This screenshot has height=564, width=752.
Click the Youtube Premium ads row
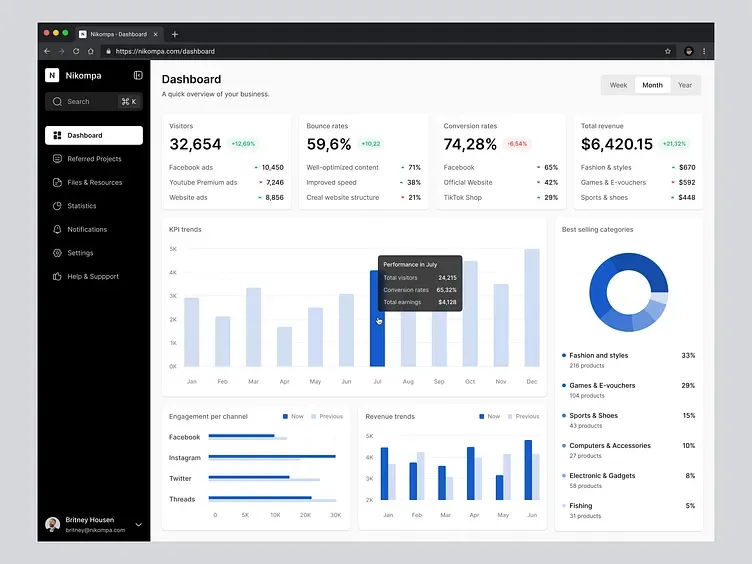click(x=226, y=182)
